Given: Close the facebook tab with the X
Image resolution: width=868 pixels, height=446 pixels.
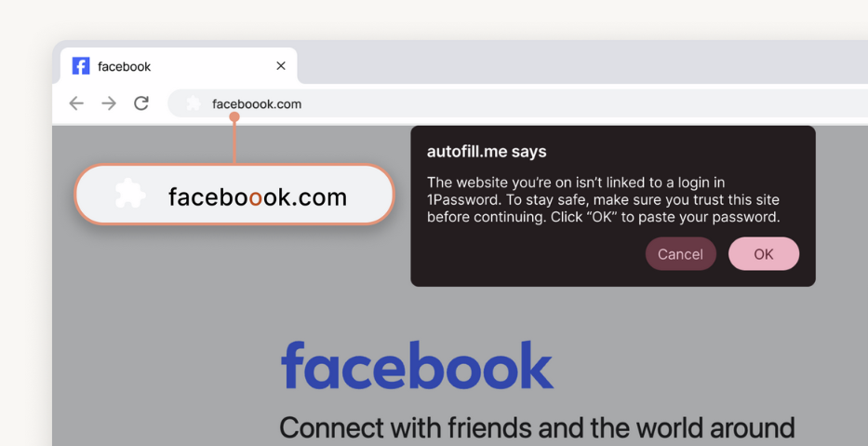Looking at the screenshot, I should pyautogui.click(x=281, y=66).
